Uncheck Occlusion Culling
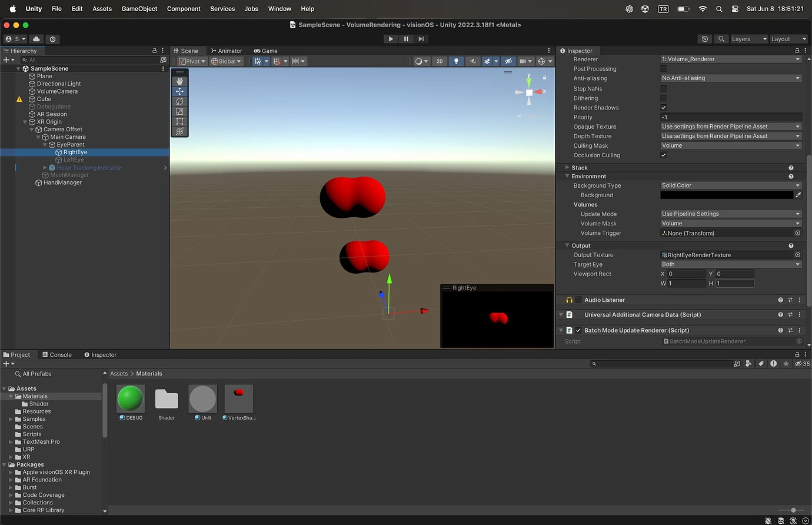This screenshot has height=525, width=812. click(x=664, y=155)
